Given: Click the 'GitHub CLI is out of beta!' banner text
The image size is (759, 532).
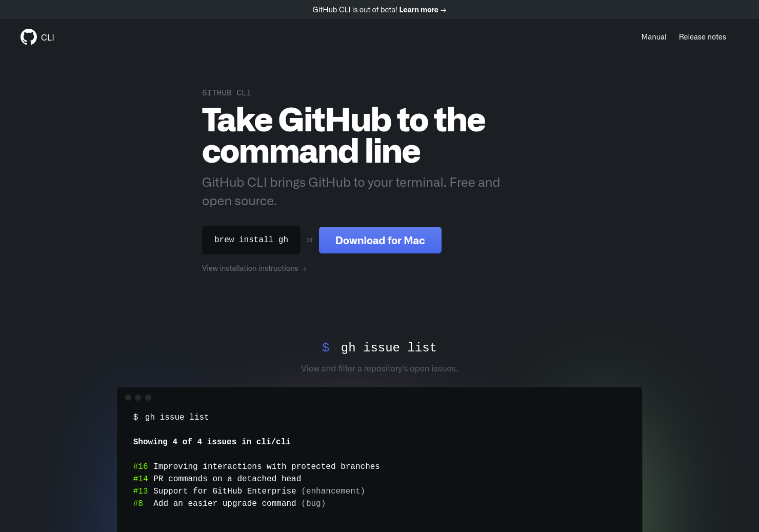Looking at the screenshot, I should pos(355,10).
